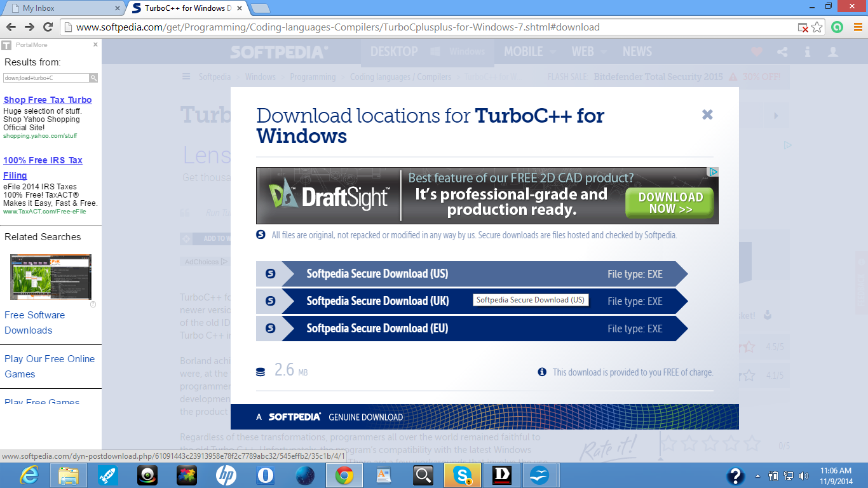Image resolution: width=868 pixels, height=488 pixels.
Task: Open the Shop Free Tax Turbo link
Action: click(x=48, y=100)
